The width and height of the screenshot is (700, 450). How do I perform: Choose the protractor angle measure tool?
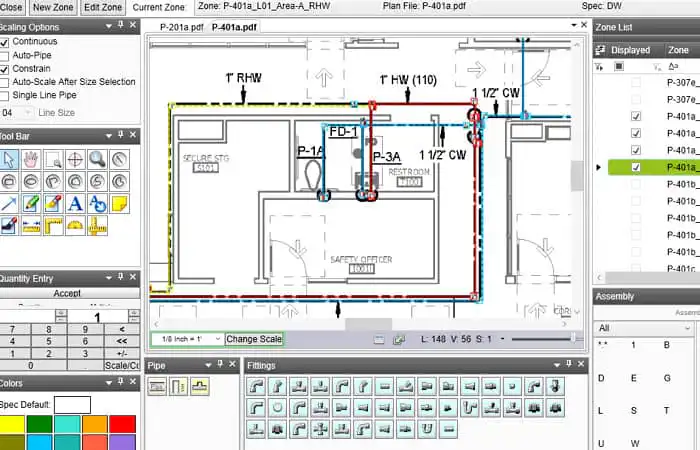(75, 226)
